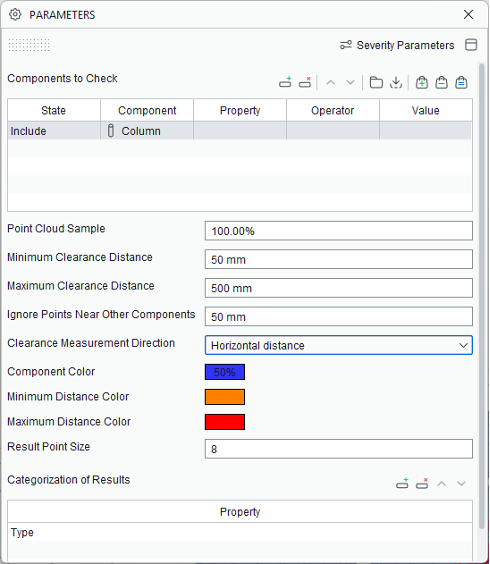The width and height of the screenshot is (490, 564).
Task: Click the blue clipboard list icon
Action: point(461,82)
